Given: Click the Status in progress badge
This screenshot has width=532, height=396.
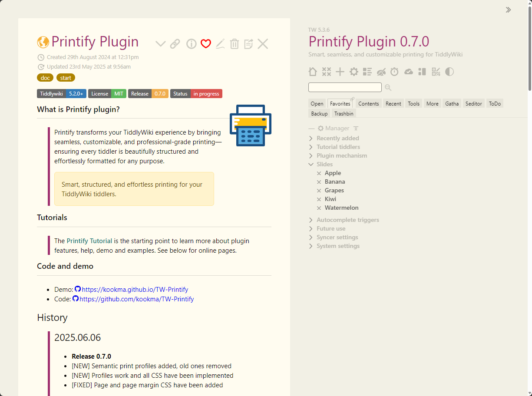Looking at the screenshot, I should (x=196, y=93).
